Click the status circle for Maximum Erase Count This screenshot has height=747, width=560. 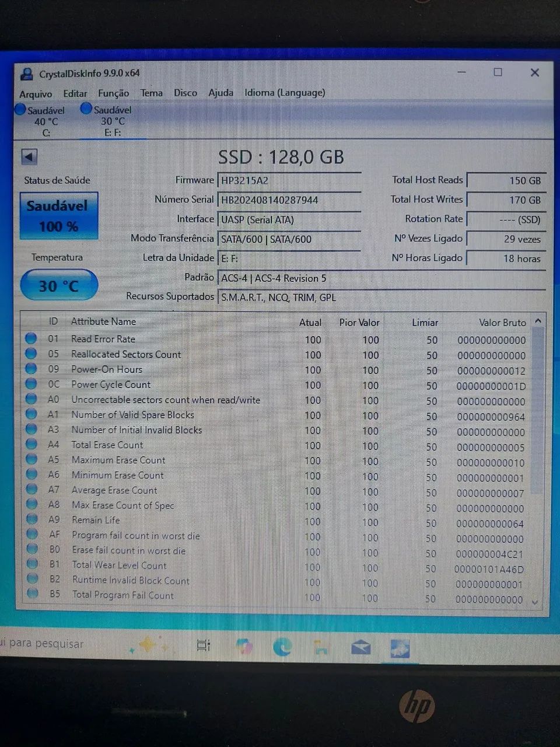(32, 460)
